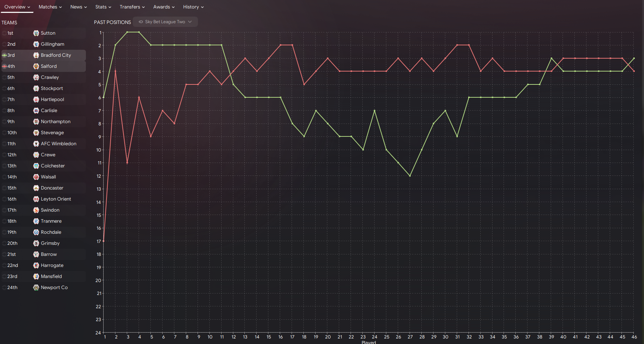
Task: Expand the chevron next to Transfers
Action: [143, 7]
